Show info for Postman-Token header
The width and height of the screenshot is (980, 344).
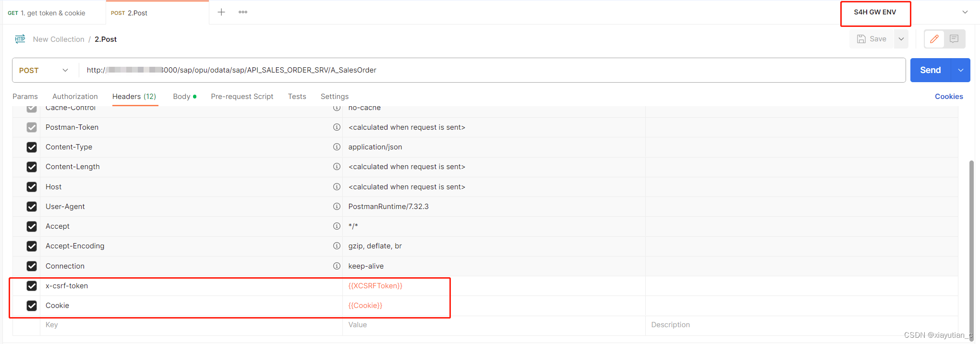click(337, 127)
